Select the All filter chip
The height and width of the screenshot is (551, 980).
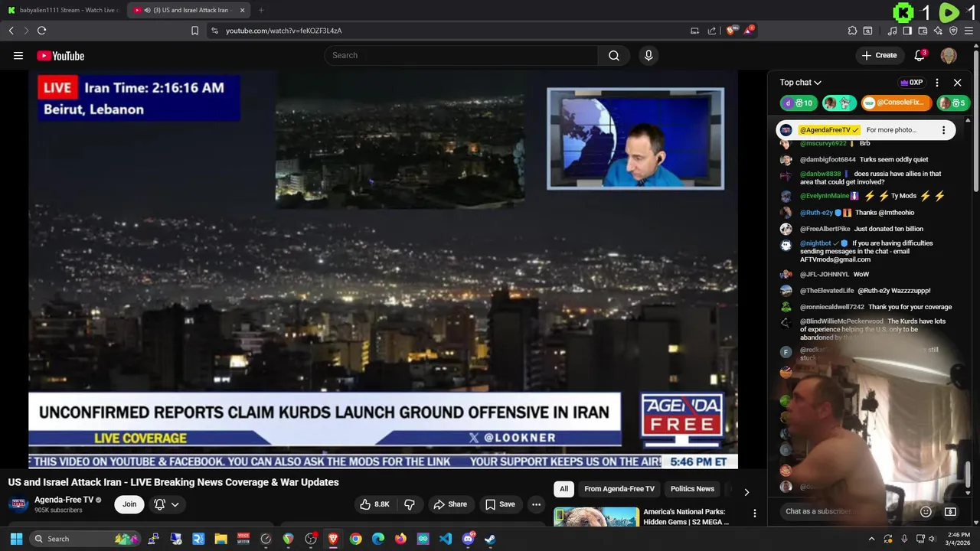tap(563, 489)
